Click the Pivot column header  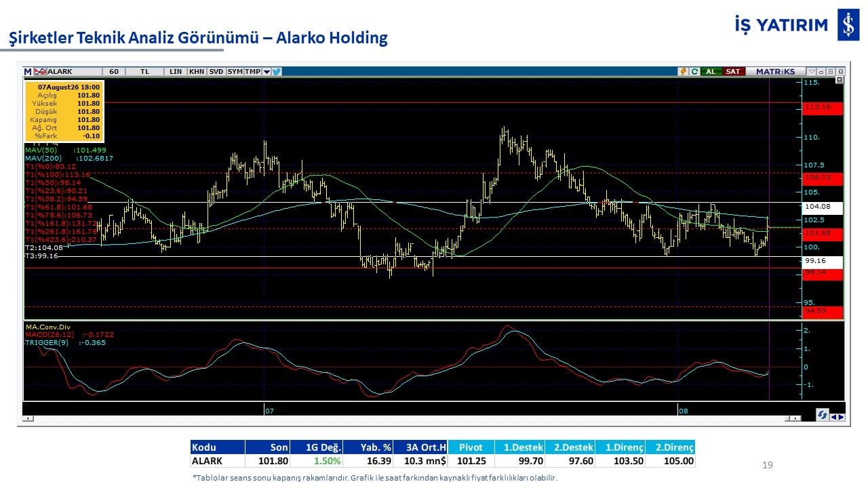tap(471, 447)
